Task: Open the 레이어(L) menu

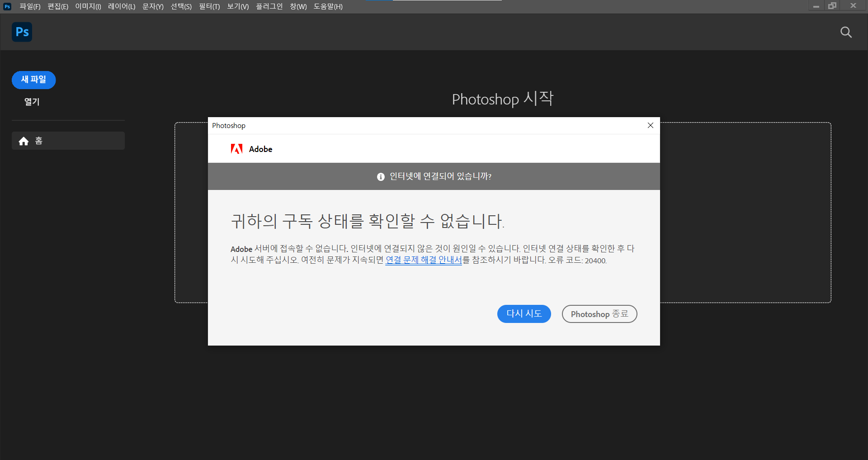Action: pyautogui.click(x=121, y=6)
